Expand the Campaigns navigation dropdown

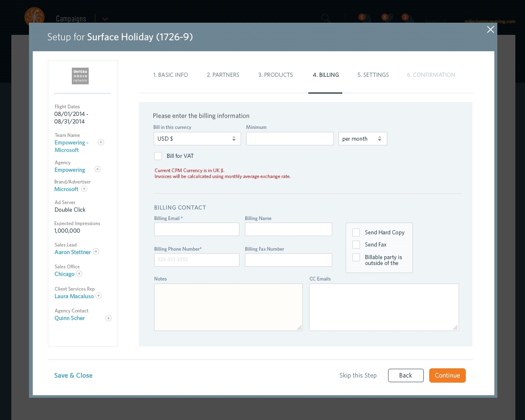[105, 19]
